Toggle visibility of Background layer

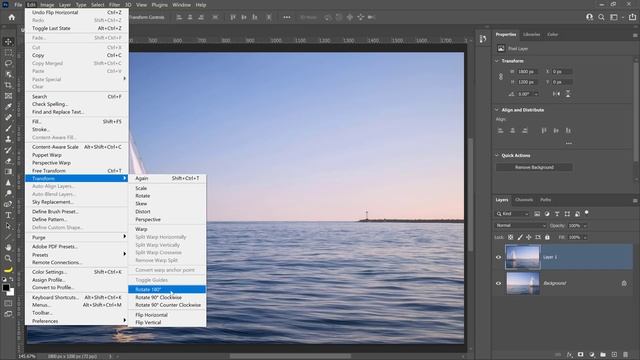(x=498, y=283)
